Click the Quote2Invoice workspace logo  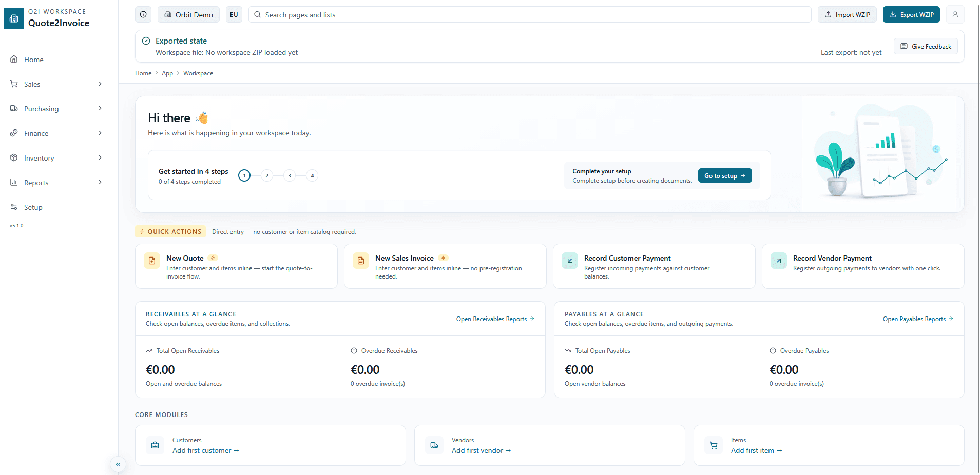tap(13, 18)
